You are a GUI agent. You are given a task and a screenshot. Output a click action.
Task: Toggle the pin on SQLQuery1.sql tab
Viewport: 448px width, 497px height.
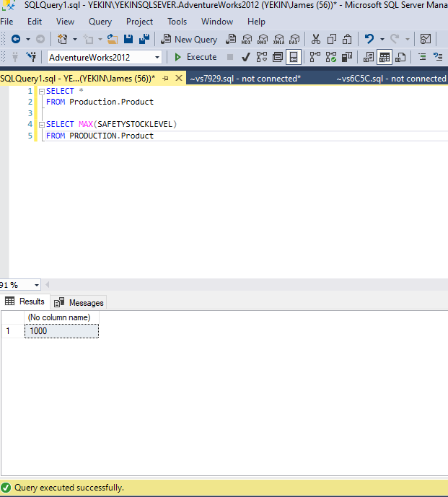point(165,79)
